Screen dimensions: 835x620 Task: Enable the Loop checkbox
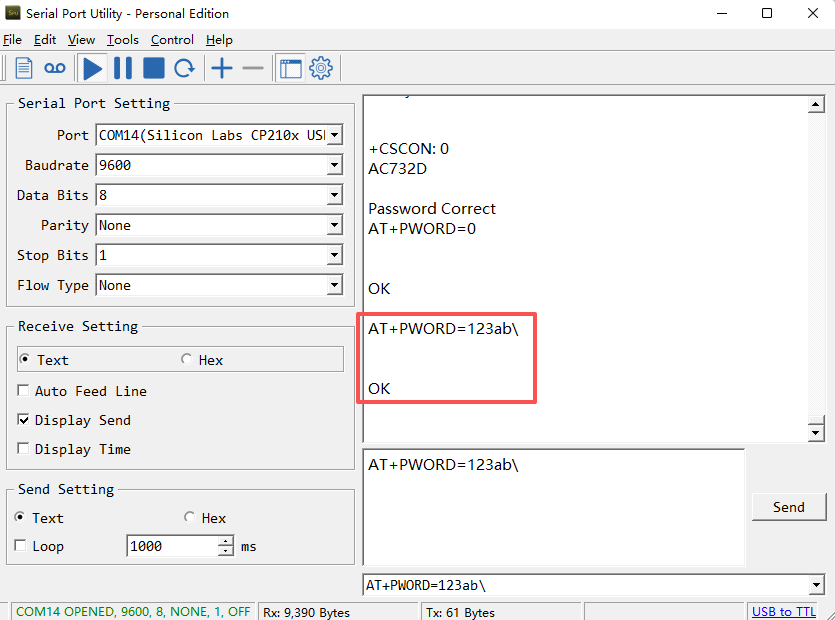pyautogui.click(x=20, y=546)
